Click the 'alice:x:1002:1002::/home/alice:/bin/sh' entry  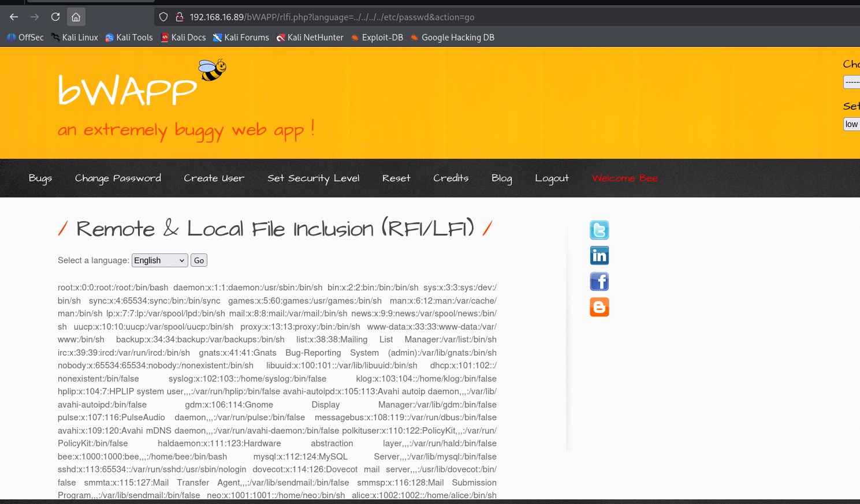424,495
